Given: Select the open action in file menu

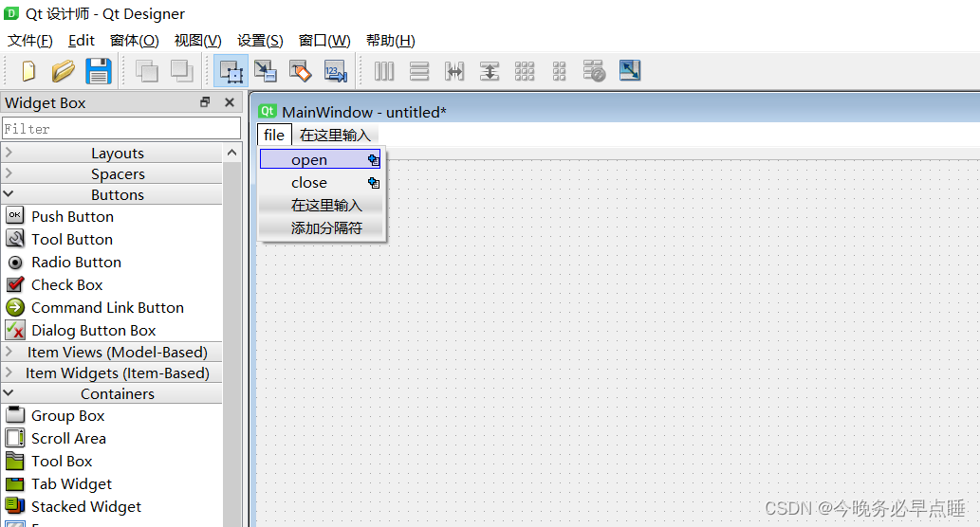Looking at the screenshot, I should (320, 160).
